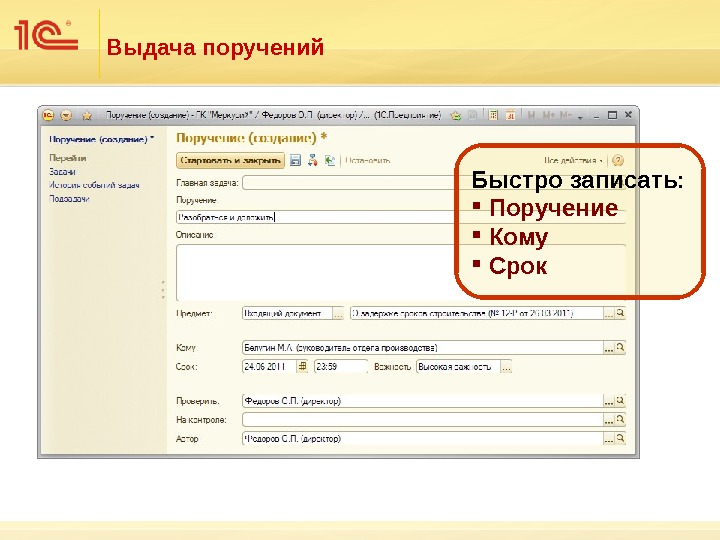Open Задачи in the navigation panel
This screenshot has width=720, height=540.
point(62,172)
